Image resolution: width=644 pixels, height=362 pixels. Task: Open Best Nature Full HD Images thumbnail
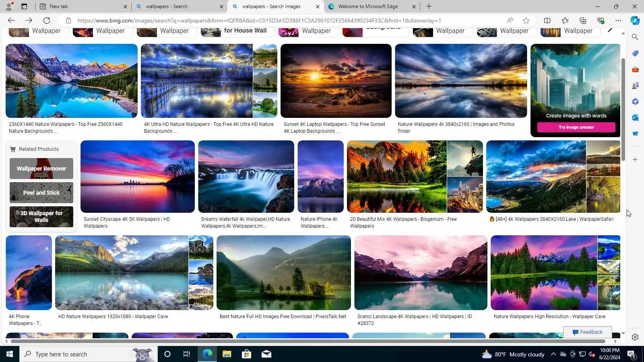pyautogui.click(x=284, y=273)
